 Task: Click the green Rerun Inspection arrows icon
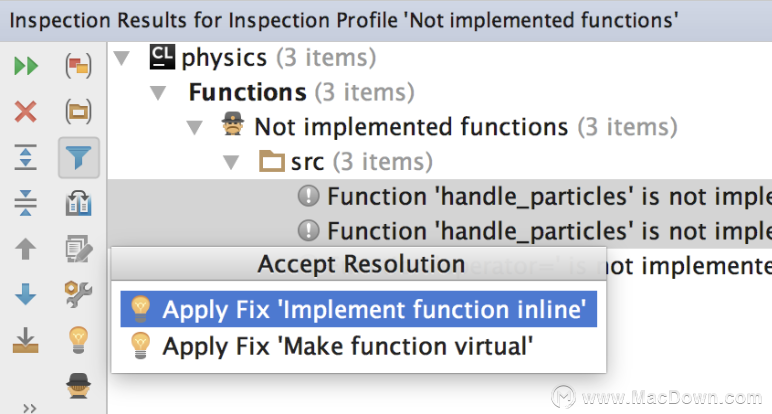[26, 66]
